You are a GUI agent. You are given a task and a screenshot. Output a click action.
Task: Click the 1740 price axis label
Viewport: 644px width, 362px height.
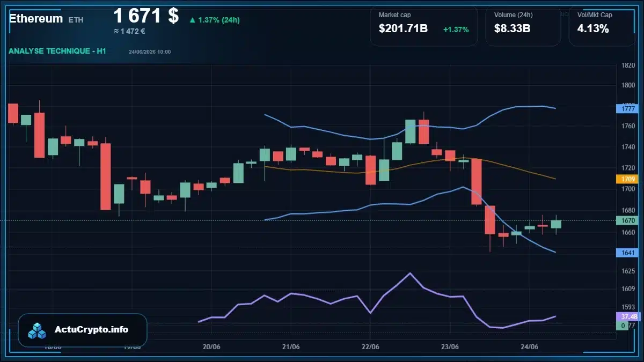(628, 147)
